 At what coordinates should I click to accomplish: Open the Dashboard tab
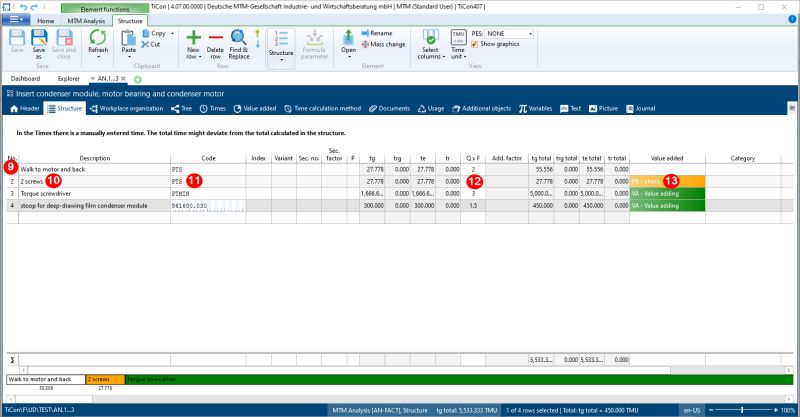[25, 79]
